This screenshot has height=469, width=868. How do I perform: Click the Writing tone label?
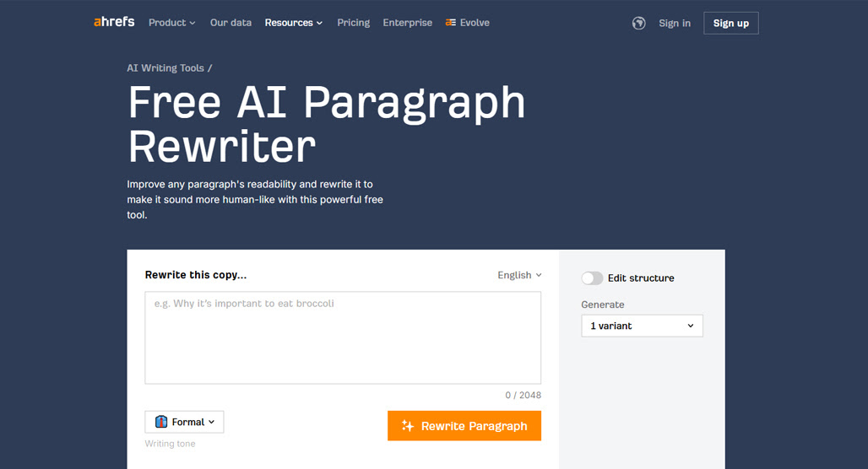[x=170, y=444]
